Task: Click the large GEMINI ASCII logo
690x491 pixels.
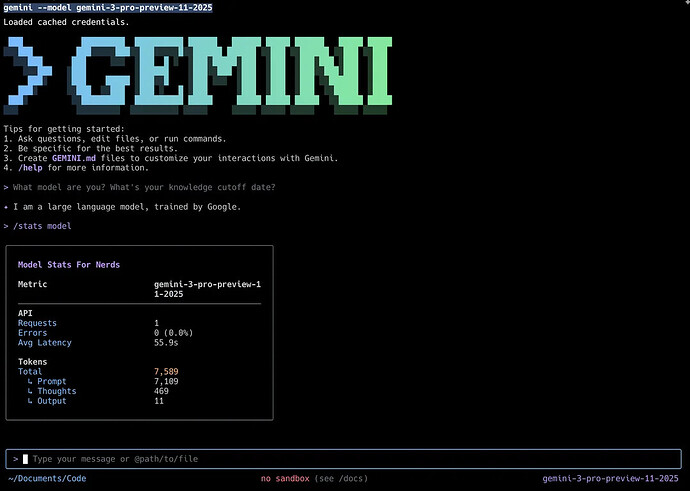Action: point(198,76)
